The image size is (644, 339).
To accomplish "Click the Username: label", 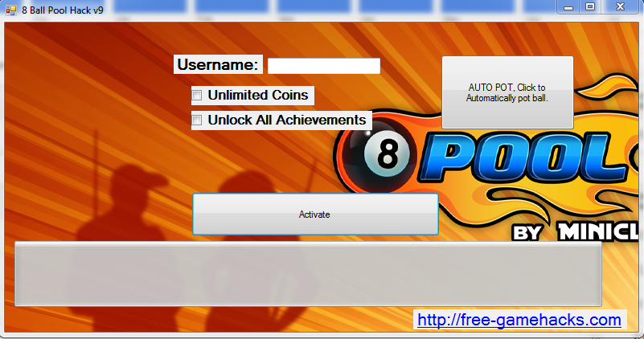I will (x=218, y=64).
